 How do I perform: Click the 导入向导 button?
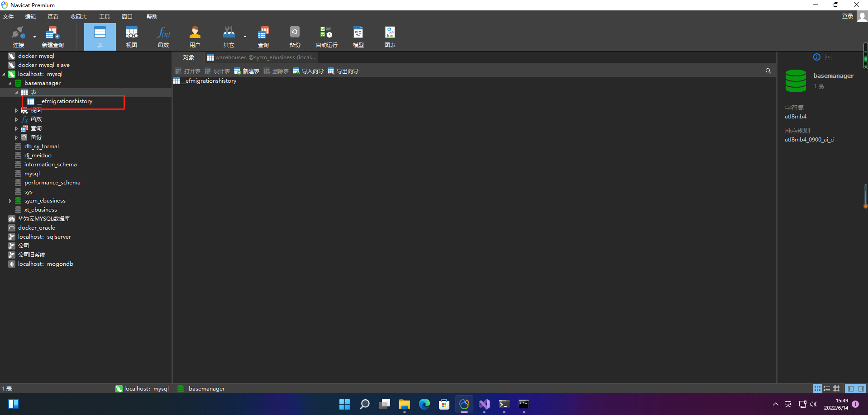point(308,71)
